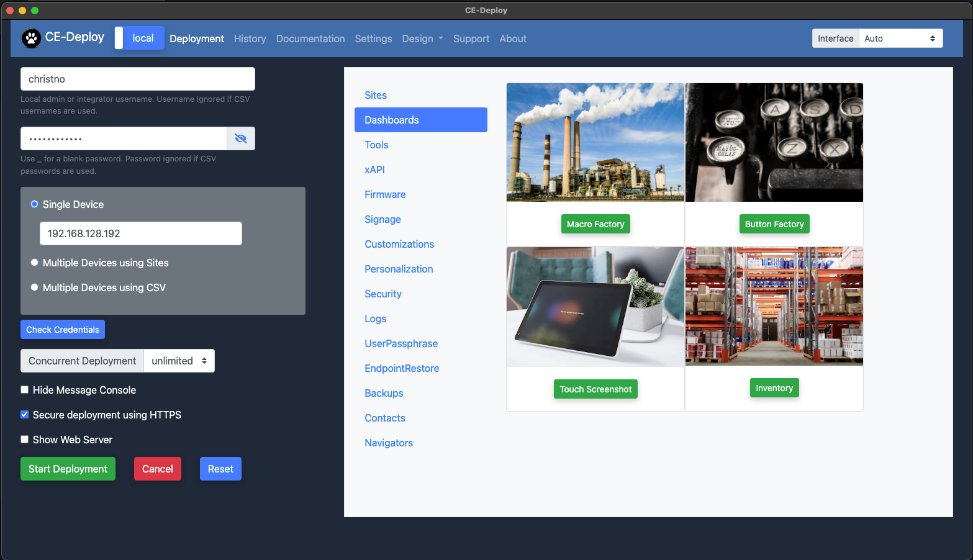Enable the Hide Message Console checkbox
973x560 pixels.
tap(25, 390)
